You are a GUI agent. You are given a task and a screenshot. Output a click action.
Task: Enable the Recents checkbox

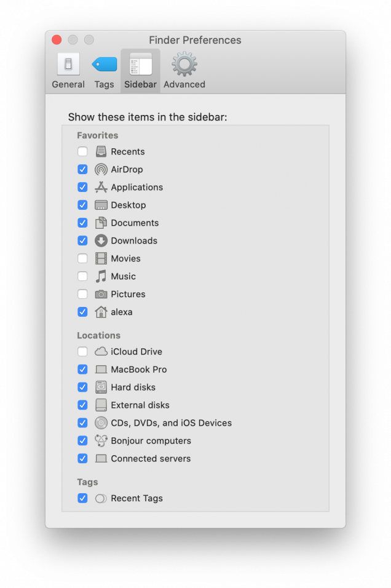82,151
